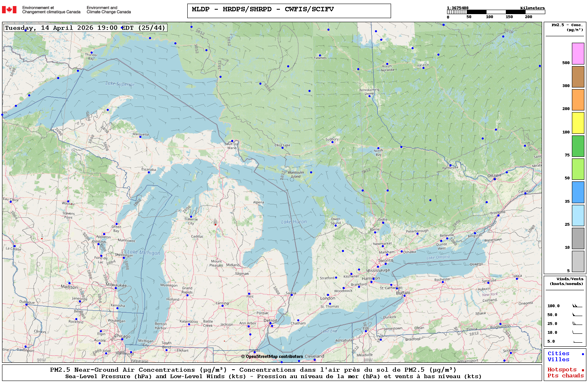Click the 100.0 knots wind barb symbol
Image resolution: width=588 pixels, height=383 pixels.
577,306
